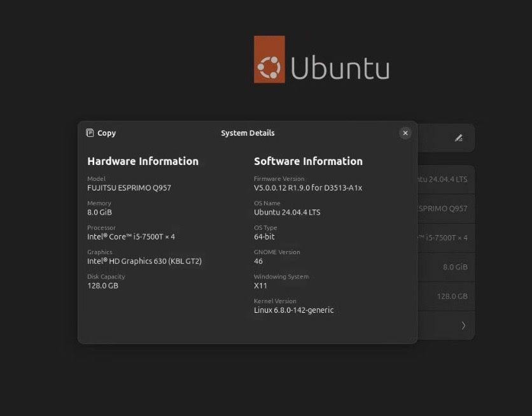Click the pencil edit icon behind the dialog
This screenshot has height=416, width=532.
click(x=459, y=138)
